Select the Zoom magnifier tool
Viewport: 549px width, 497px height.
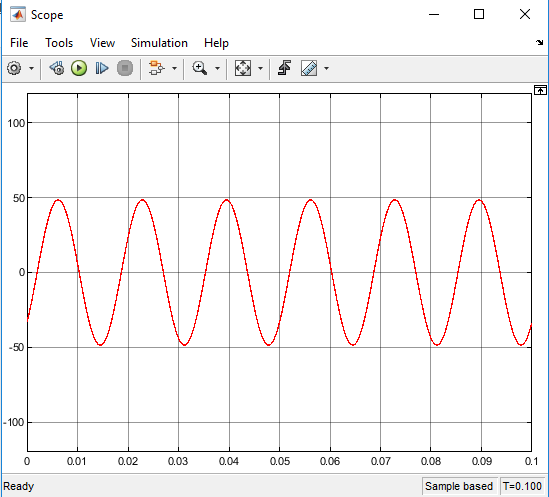[200, 68]
